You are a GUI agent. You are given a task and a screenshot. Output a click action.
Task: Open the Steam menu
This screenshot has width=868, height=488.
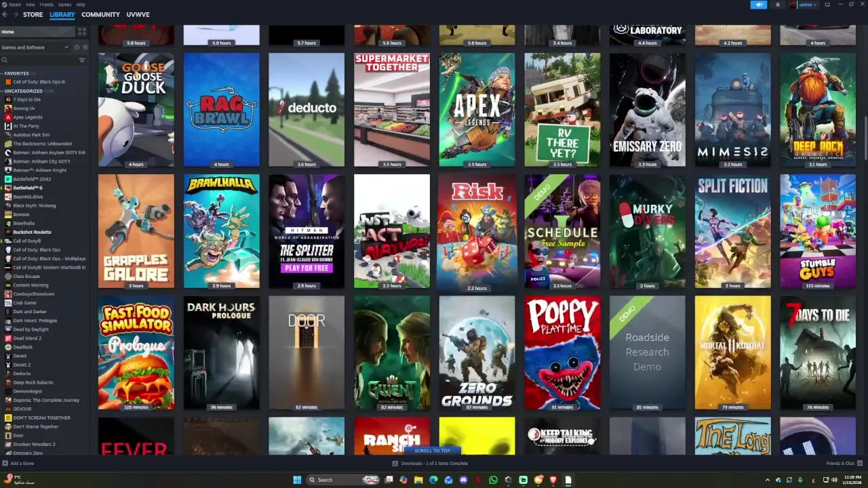15,4
